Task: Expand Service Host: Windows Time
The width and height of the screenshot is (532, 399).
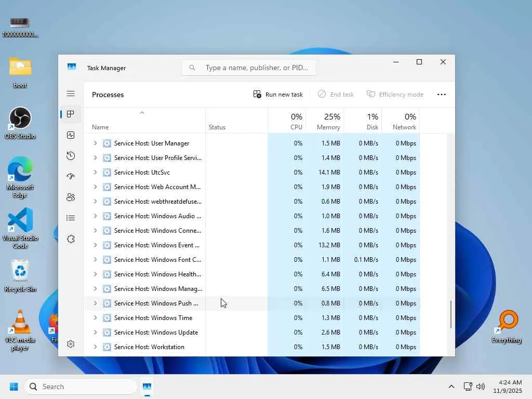Action: point(96,318)
